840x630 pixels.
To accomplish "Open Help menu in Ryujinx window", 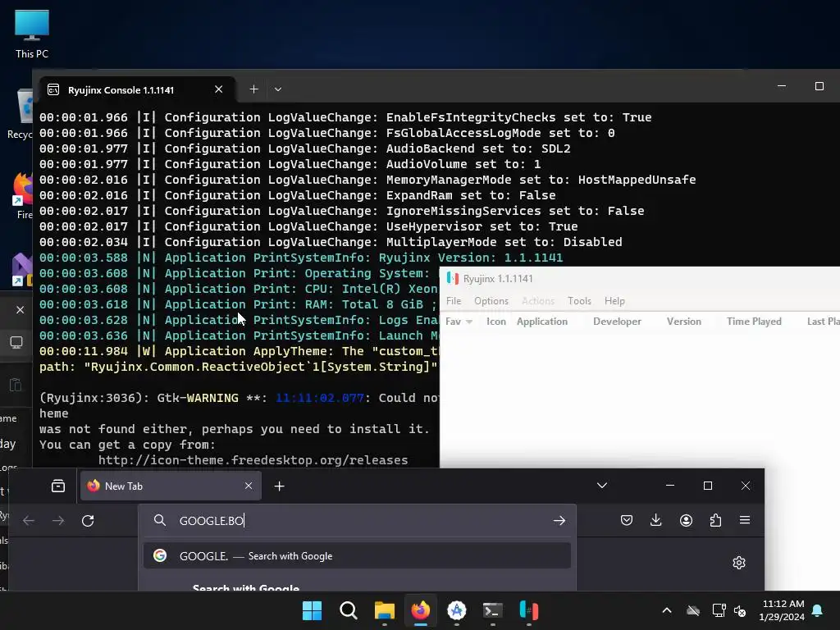I will [614, 301].
